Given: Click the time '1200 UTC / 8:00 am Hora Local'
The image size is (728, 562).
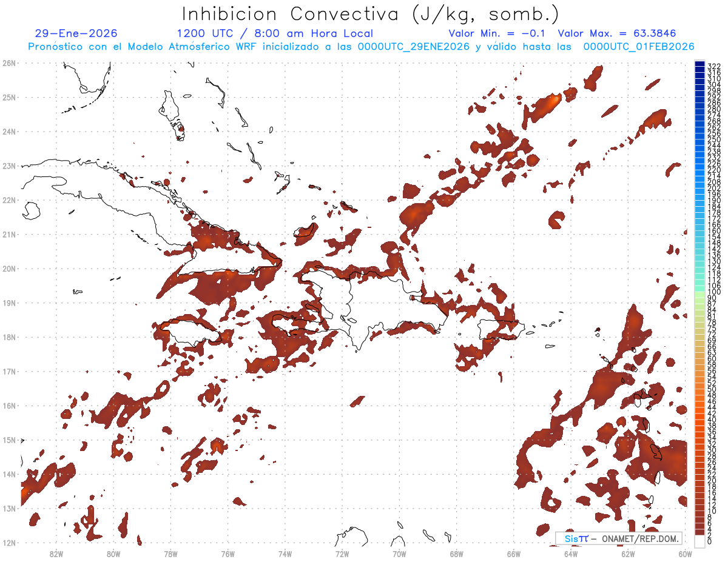Looking at the screenshot, I should coord(275,34).
